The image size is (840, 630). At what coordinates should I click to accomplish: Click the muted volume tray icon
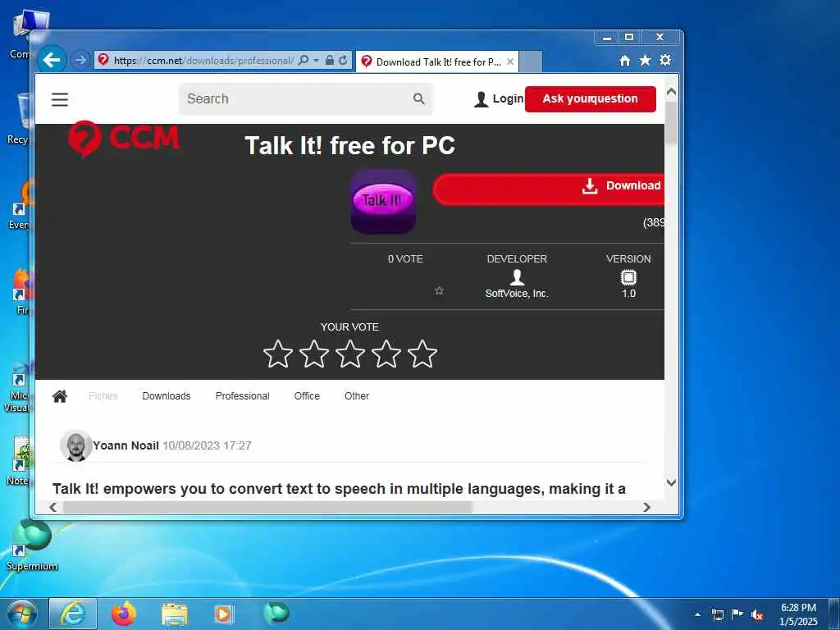point(757,614)
